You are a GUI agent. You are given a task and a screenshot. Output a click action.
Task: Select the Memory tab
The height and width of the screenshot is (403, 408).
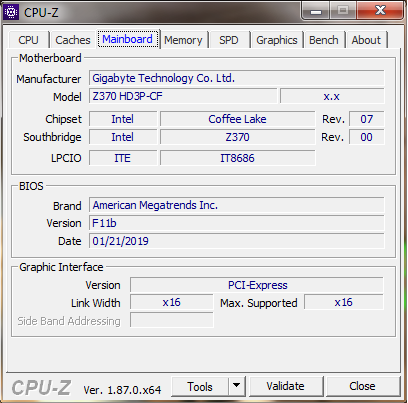[x=183, y=40]
